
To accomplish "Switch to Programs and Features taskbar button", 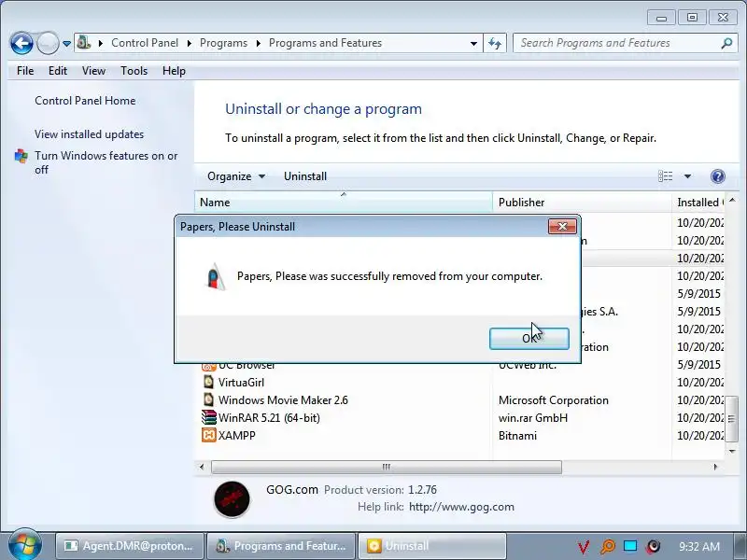I will (281, 546).
